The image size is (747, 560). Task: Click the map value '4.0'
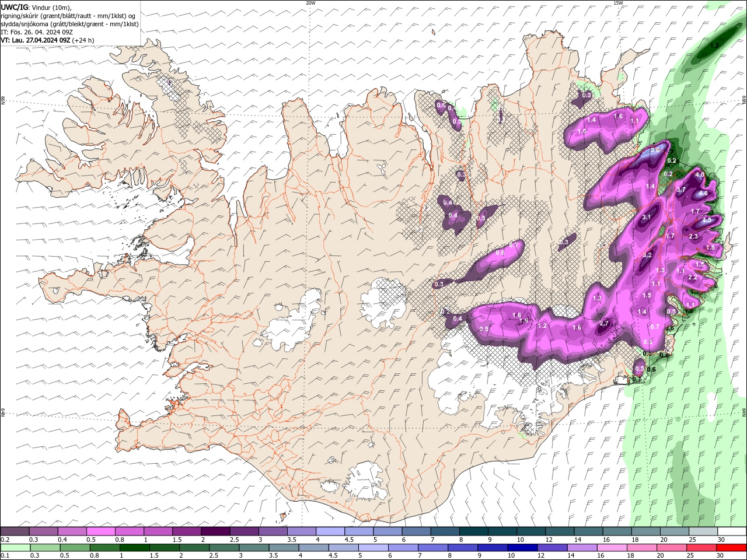point(700,174)
